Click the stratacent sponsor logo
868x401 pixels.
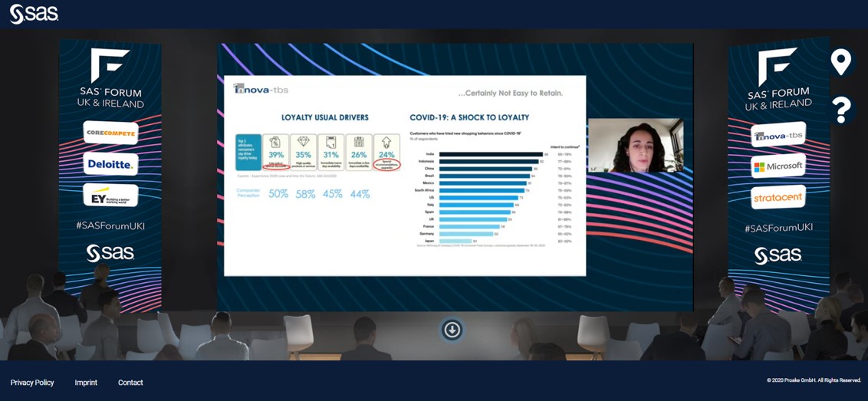coord(778,197)
